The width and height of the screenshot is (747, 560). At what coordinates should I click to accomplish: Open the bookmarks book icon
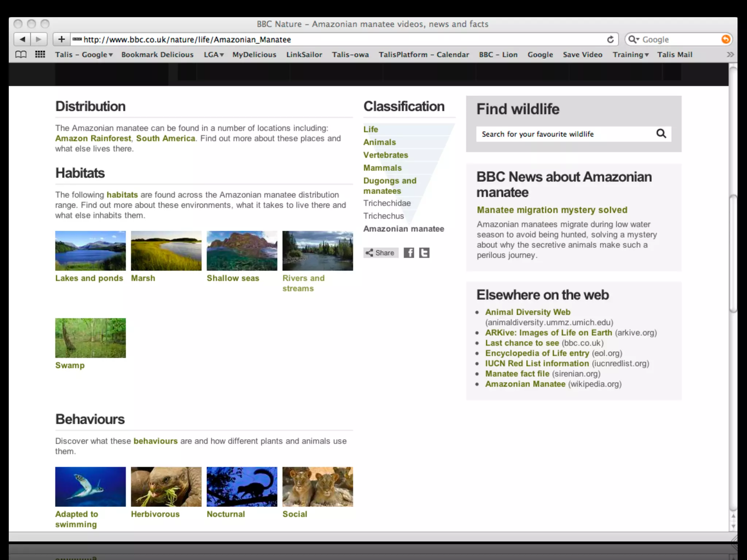coord(21,55)
